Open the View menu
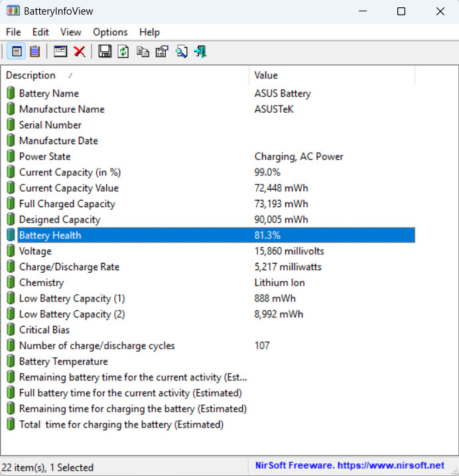Image resolution: width=459 pixels, height=476 pixels. click(71, 32)
